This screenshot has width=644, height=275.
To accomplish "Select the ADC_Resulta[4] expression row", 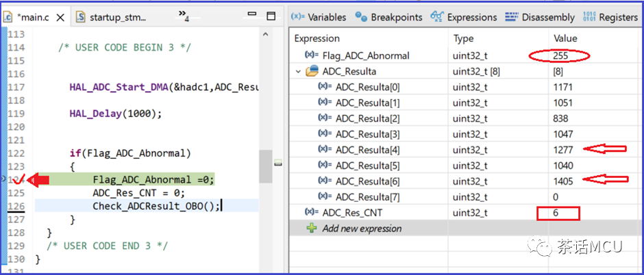I will coord(367,150).
